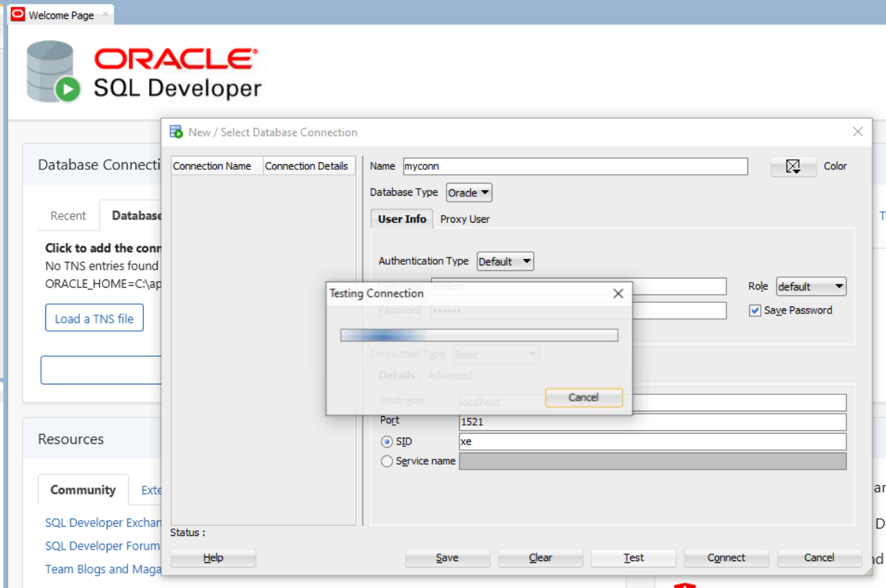Switch to the User Info tab
Image resolution: width=886 pixels, height=588 pixels.
coord(402,219)
